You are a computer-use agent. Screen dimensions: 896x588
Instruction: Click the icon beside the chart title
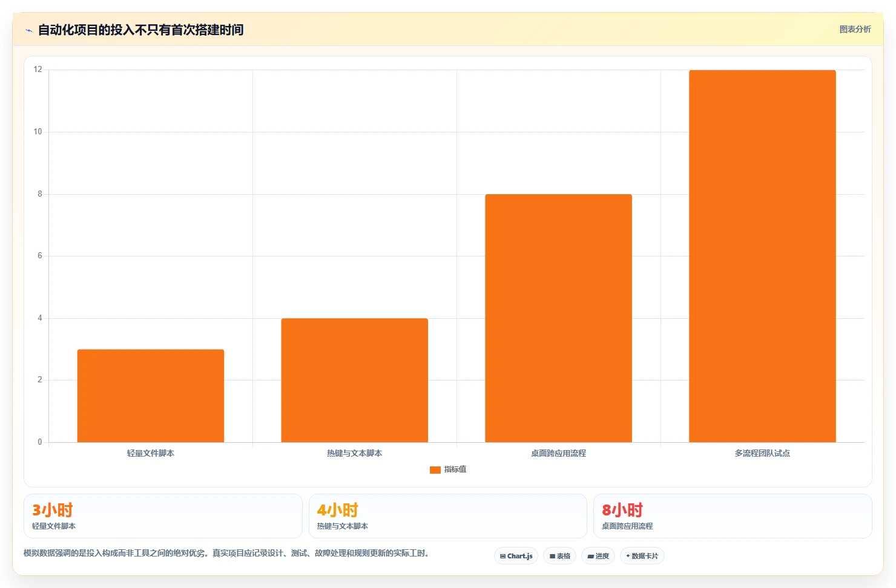coord(28,30)
